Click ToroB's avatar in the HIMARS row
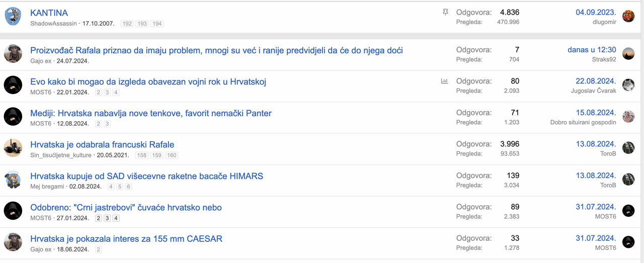The image size is (644, 263). (628, 180)
